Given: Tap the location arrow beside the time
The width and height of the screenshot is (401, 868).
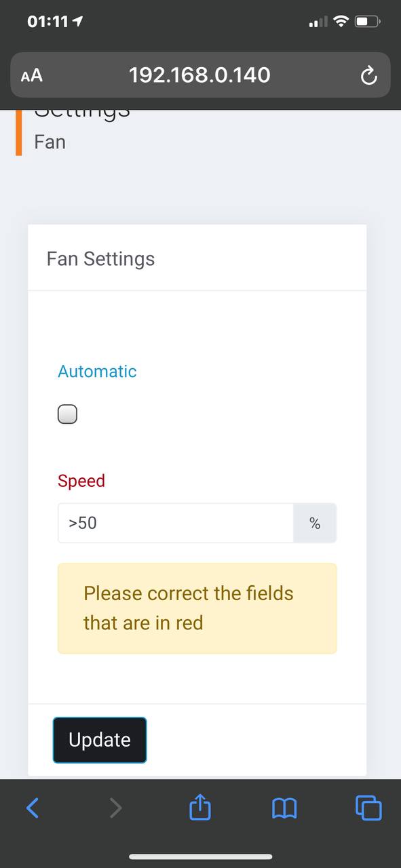Looking at the screenshot, I should click(x=77, y=22).
